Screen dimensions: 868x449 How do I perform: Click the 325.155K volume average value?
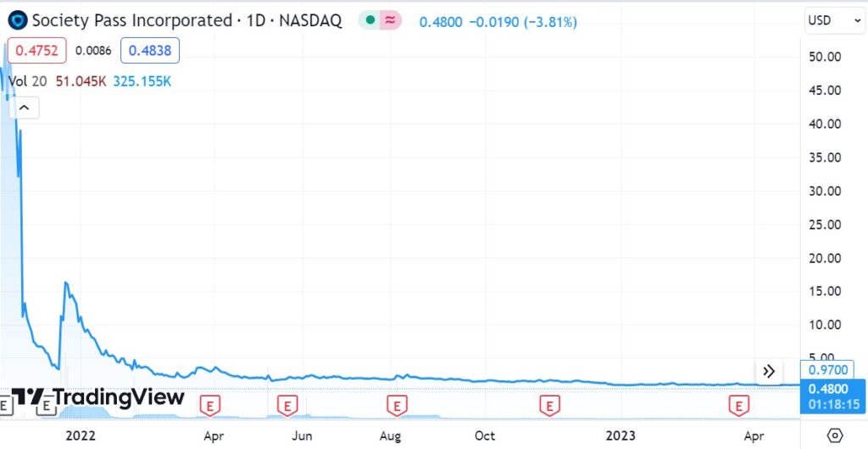pos(142,81)
